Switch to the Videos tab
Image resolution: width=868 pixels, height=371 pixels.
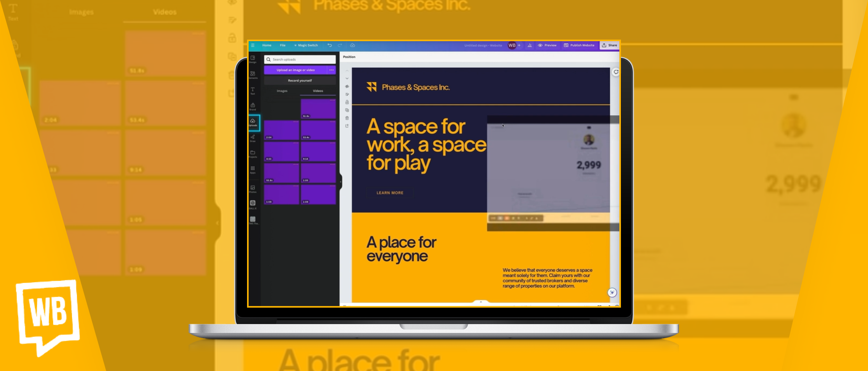[x=318, y=91]
